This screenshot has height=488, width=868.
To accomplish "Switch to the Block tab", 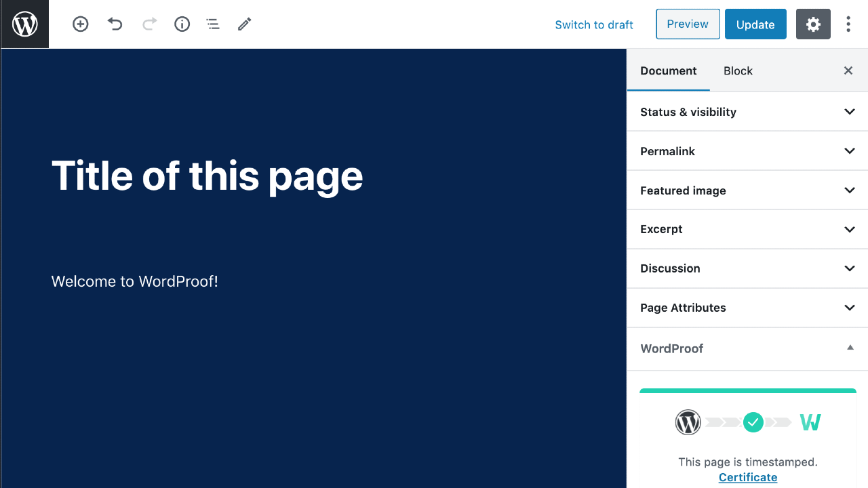I will click(x=738, y=71).
